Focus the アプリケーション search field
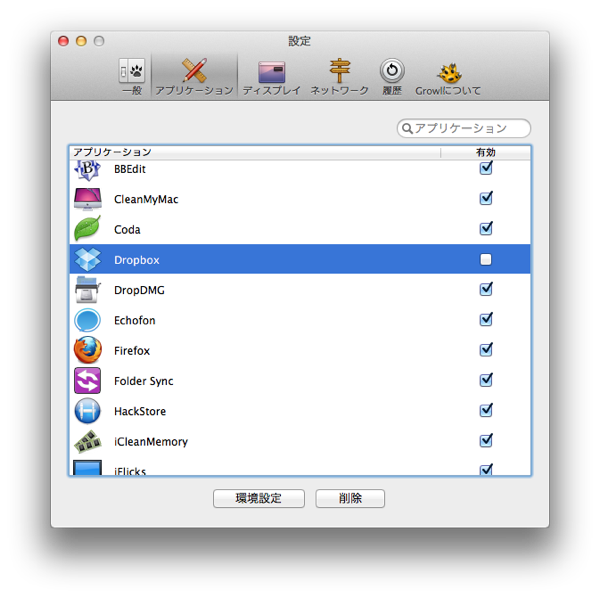This screenshot has height=598, width=600. coord(464,128)
